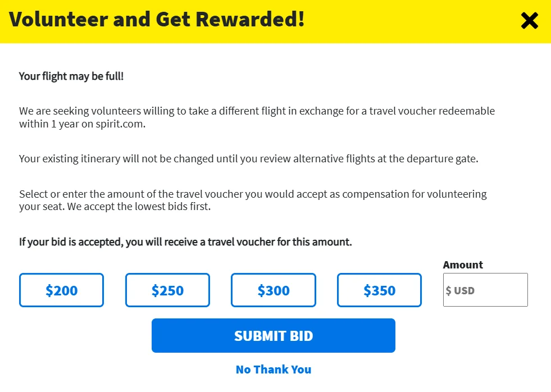Click the Amount label above the input

[463, 265]
